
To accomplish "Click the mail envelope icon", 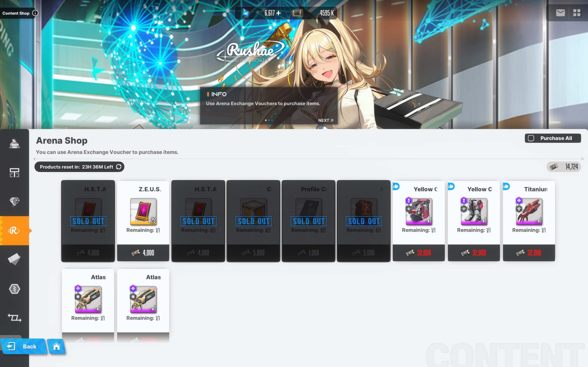I will [560, 13].
